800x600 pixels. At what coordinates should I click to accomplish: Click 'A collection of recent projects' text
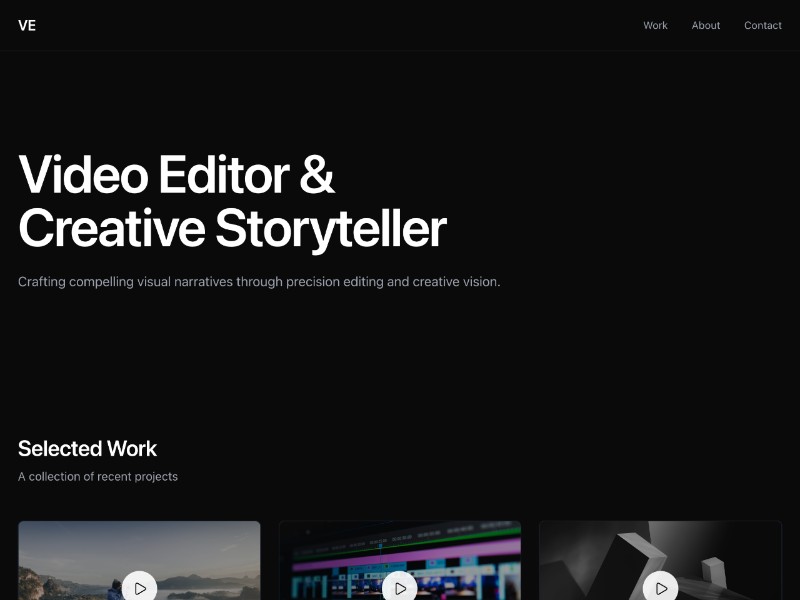tap(98, 477)
